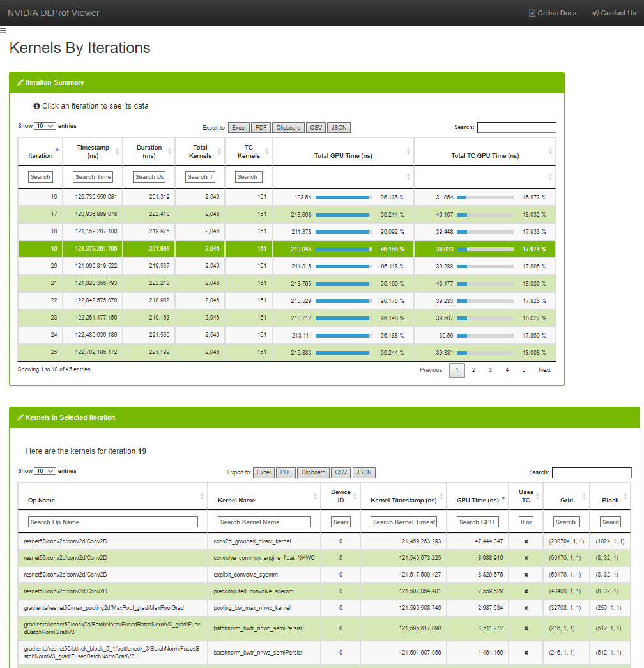Open Show entries dropdown in Kernels table
644x668 pixels.
coord(45,471)
